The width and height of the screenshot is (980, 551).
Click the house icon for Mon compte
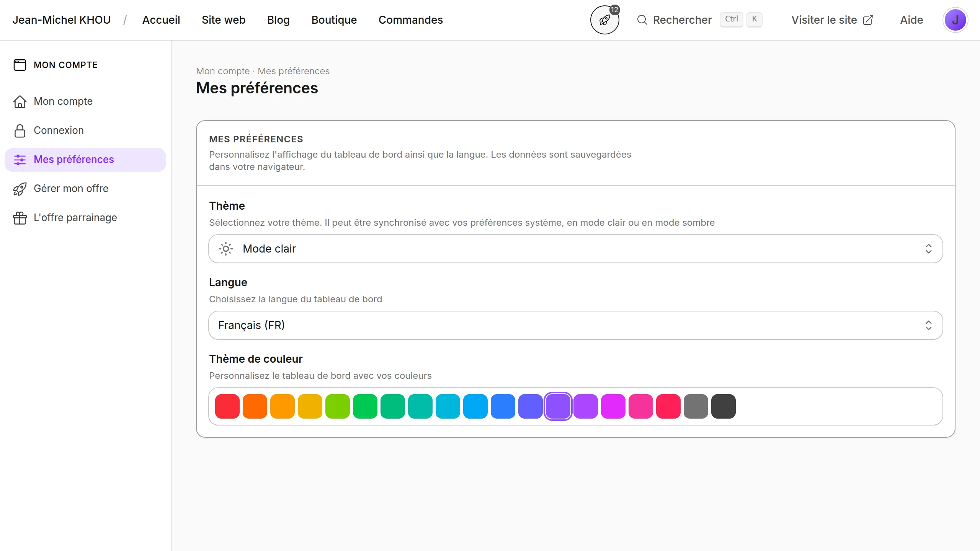point(20,101)
